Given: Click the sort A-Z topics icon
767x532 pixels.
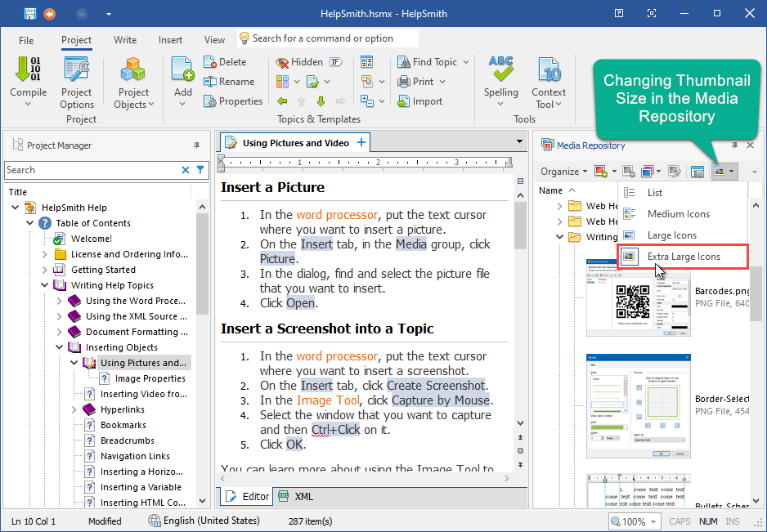Looking at the screenshot, I should tap(366, 62).
